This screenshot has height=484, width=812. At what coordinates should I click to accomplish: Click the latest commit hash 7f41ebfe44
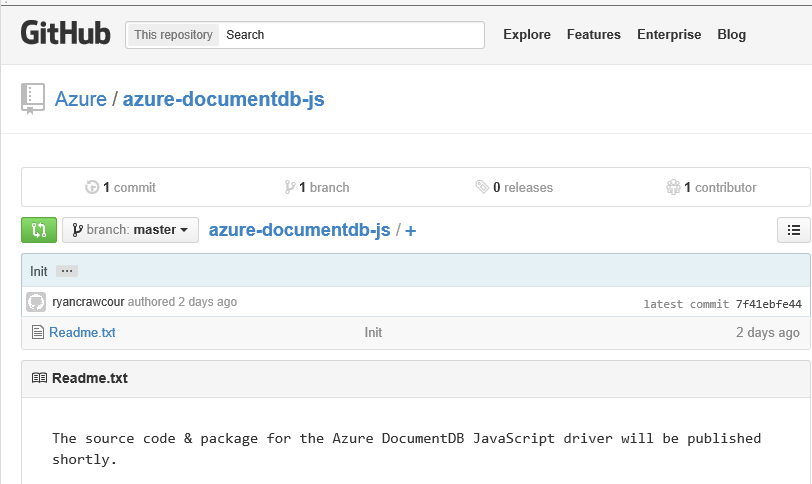[768, 304]
